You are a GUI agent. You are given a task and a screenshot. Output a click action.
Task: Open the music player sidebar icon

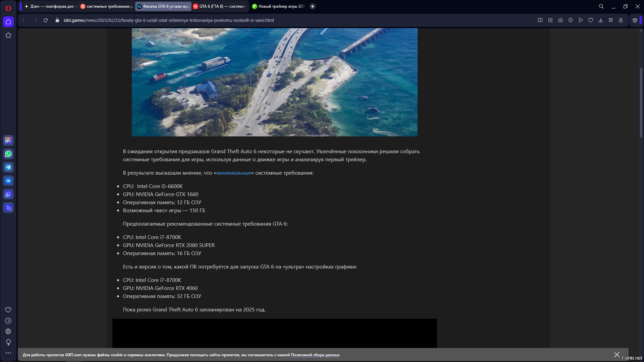click(x=8, y=194)
